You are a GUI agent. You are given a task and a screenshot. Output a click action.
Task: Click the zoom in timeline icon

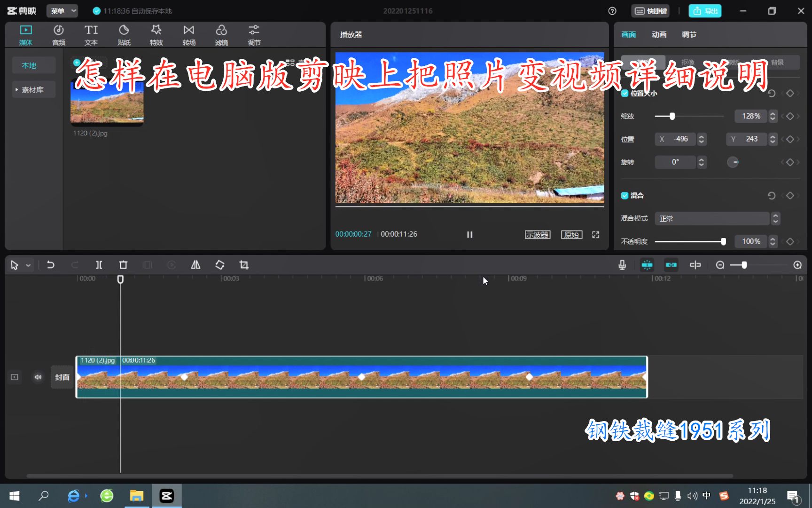[x=797, y=265]
